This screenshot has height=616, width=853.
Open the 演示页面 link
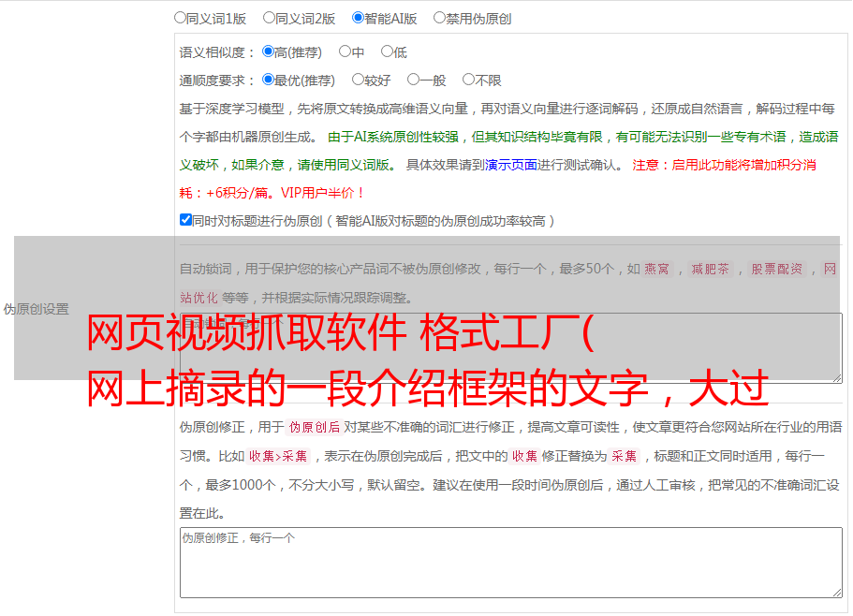pyautogui.click(x=511, y=165)
